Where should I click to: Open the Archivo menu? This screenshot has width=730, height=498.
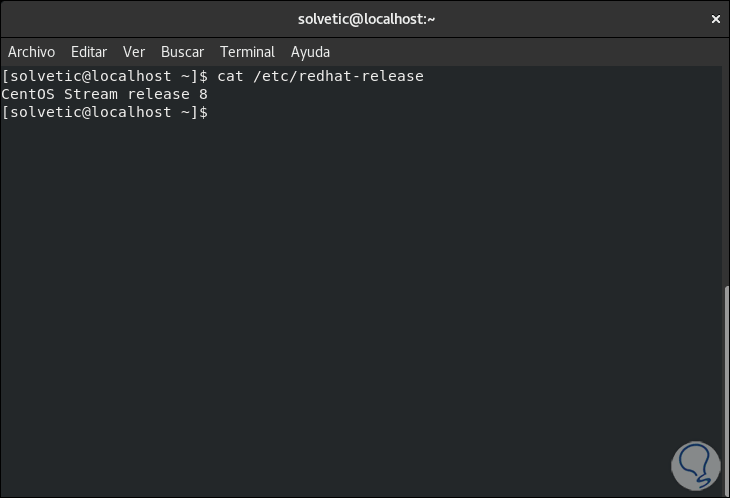pos(31,52)
